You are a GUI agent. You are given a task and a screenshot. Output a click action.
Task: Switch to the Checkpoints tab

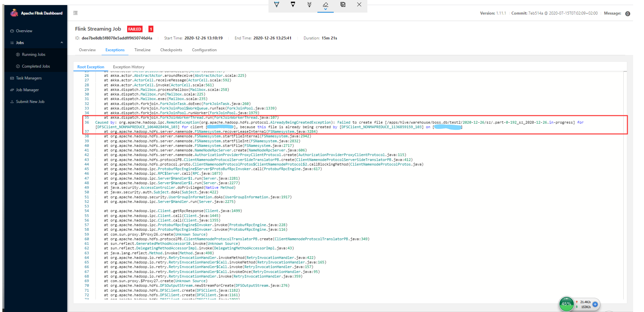click(171, 50)
